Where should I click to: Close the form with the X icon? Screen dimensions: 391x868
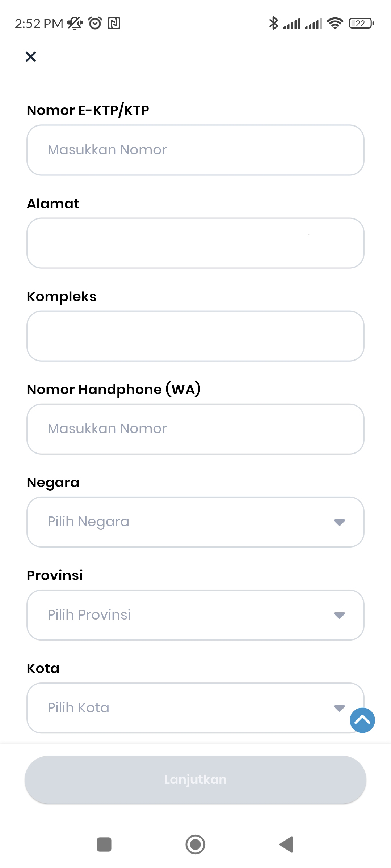[x=31, y=56]
